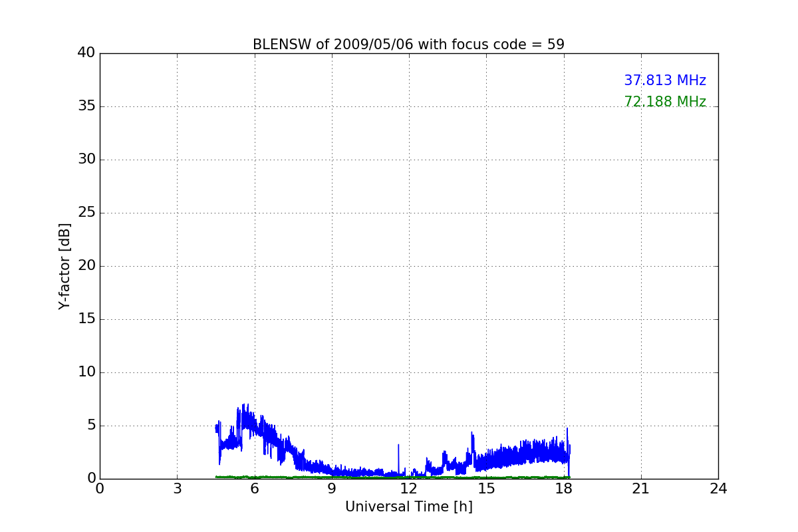This screenshot has width=798, height=532.
Task: Click the x-axis tick label '18'
Action: [x=563, y=489]
